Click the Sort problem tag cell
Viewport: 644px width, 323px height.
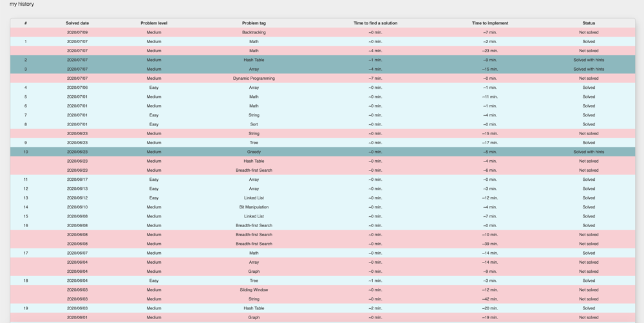coord(254,124)
